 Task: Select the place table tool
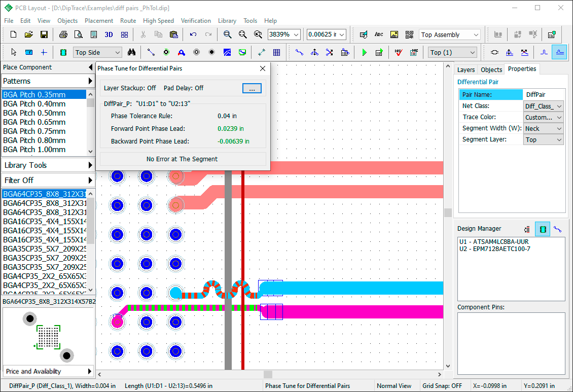click(x=277, y=52)
